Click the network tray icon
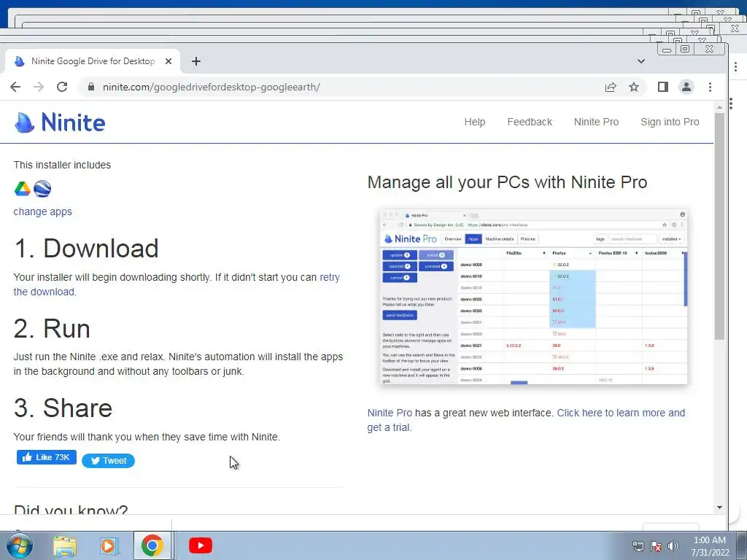 point(638,546)
